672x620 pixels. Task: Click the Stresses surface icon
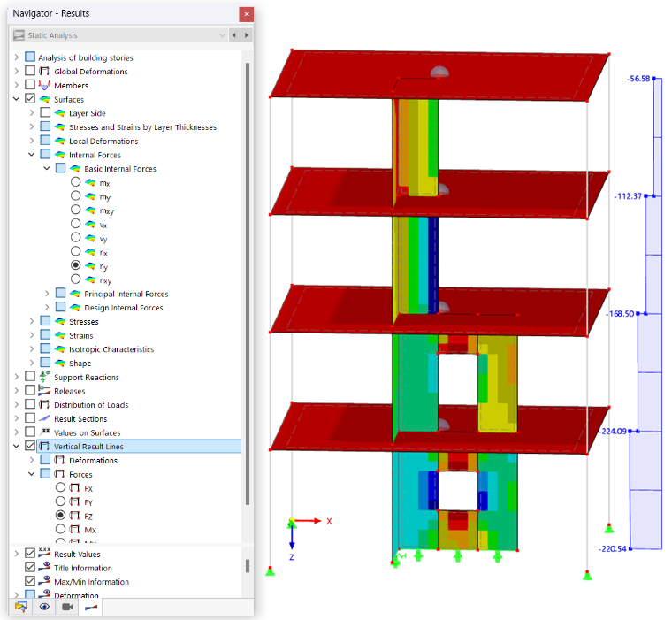pyautogui.click(x=59, y=321)
